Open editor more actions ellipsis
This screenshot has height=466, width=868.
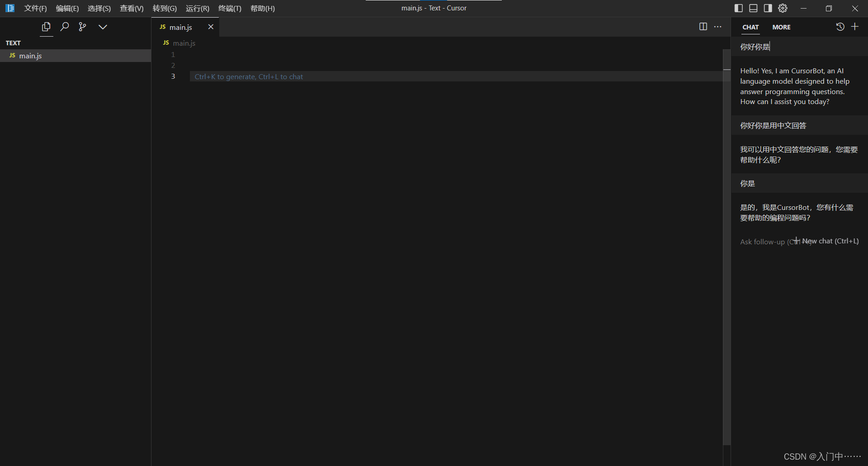pos(718,27)
